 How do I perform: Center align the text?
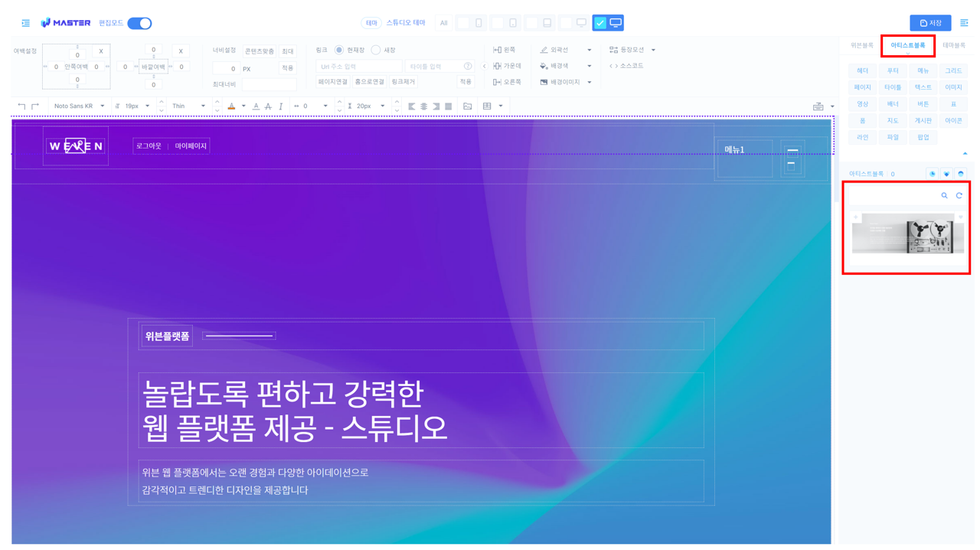(x=424, y=106)
